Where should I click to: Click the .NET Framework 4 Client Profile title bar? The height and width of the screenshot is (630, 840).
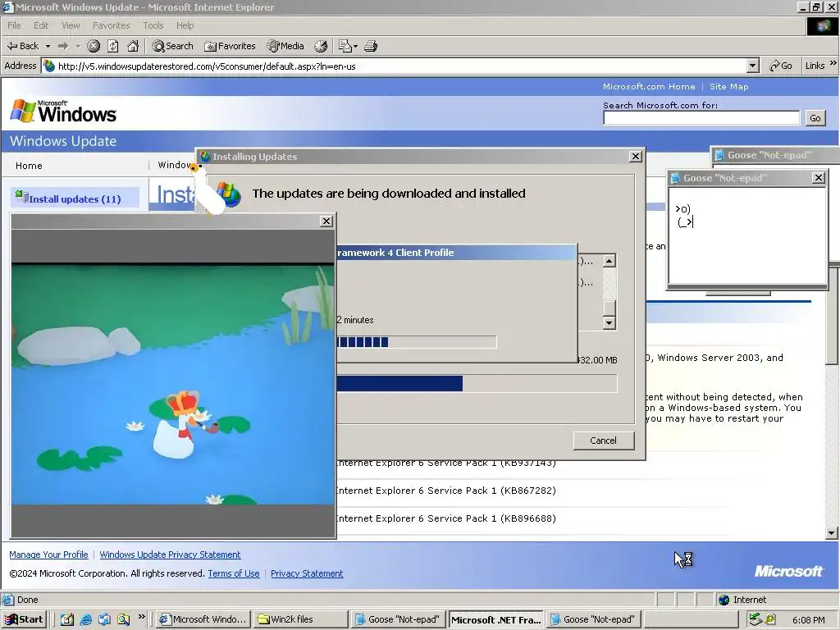[x=456, y=253]
